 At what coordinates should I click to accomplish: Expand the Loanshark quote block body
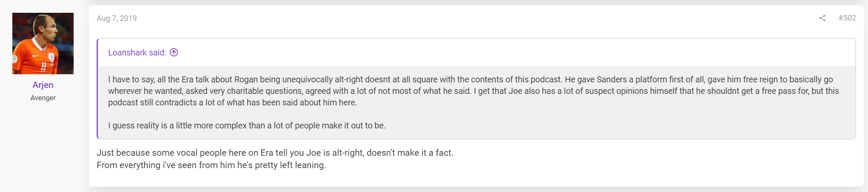click(x=477, y=102)
